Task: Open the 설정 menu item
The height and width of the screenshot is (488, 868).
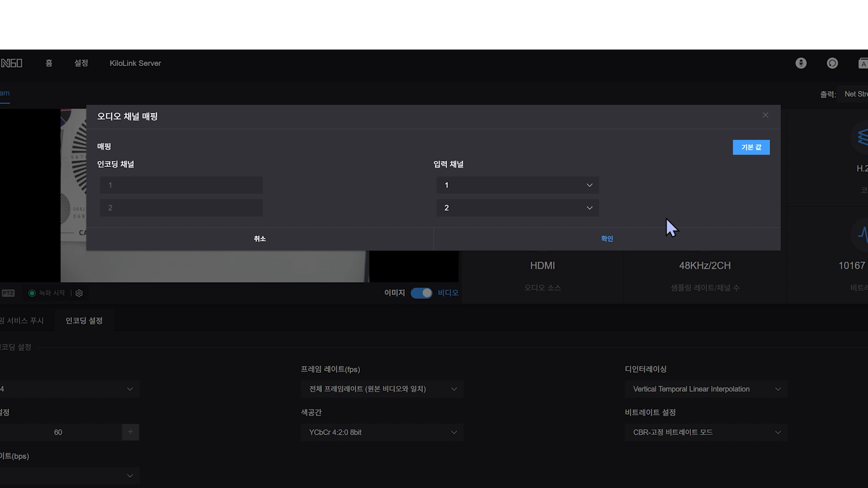Action: [x=81, y=63]
